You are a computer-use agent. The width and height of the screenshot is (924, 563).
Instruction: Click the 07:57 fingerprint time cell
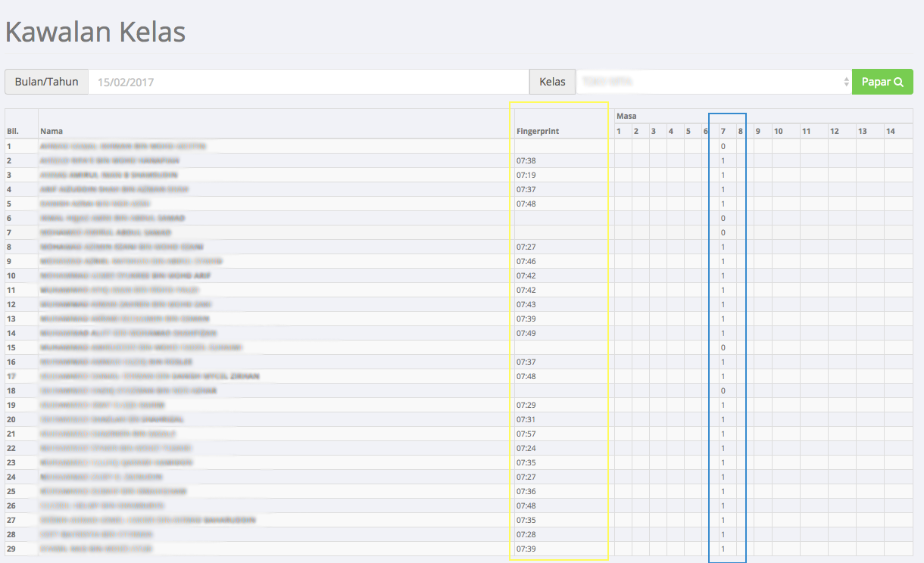[x=526, y=434]
